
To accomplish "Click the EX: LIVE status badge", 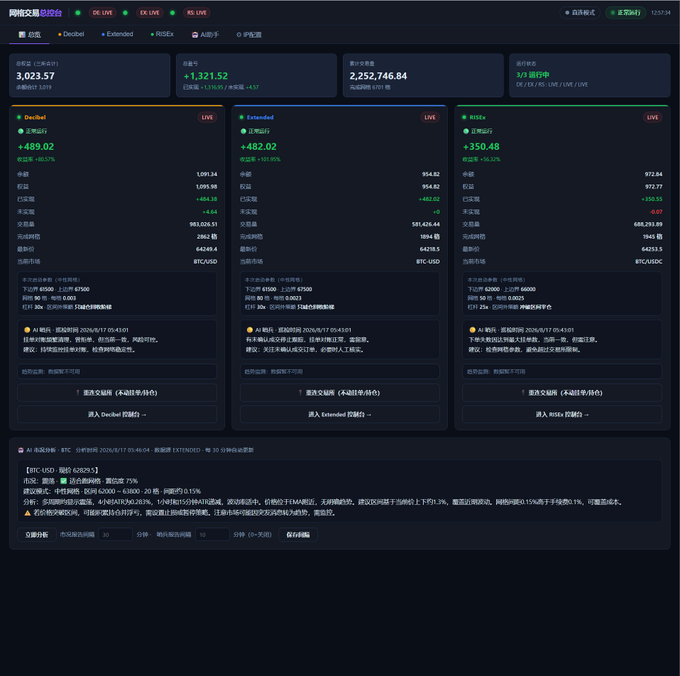I will coord(150,13).
